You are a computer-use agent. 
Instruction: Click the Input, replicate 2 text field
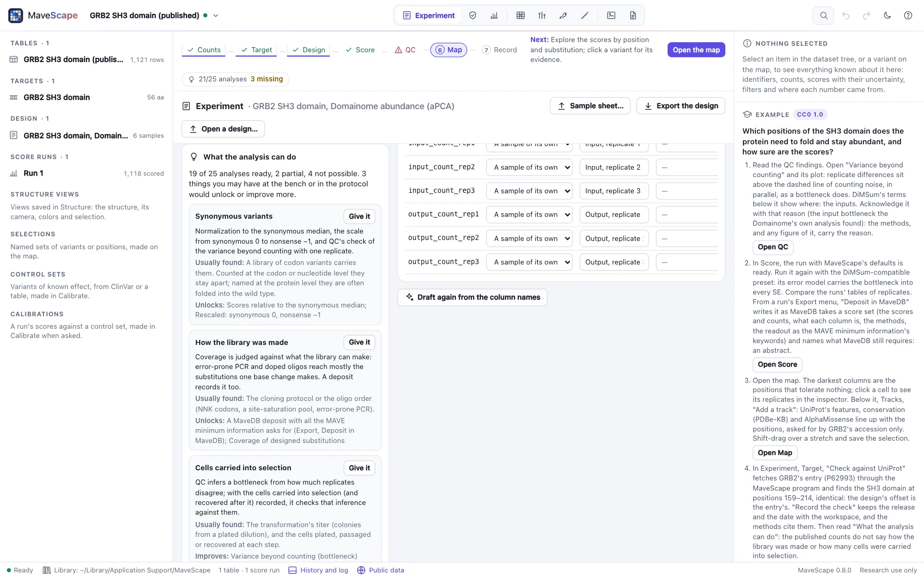614,167
